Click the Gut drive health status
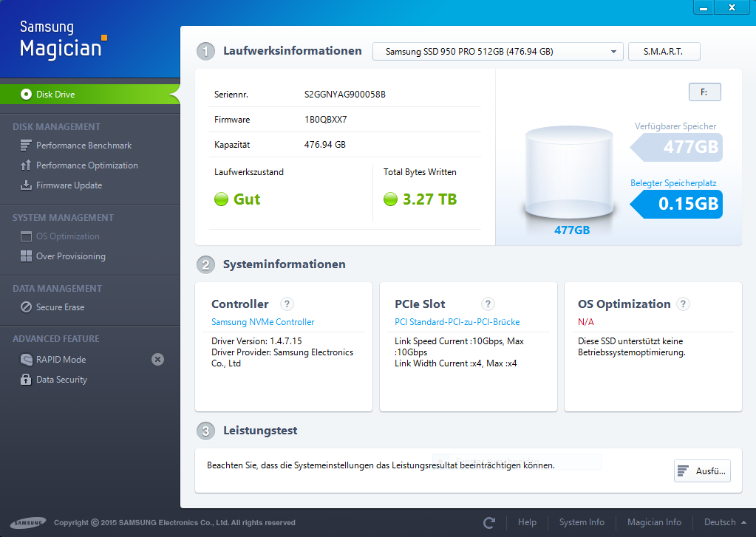Image resolution: width=756 pixels, height=537 pixels. (247, 199)
